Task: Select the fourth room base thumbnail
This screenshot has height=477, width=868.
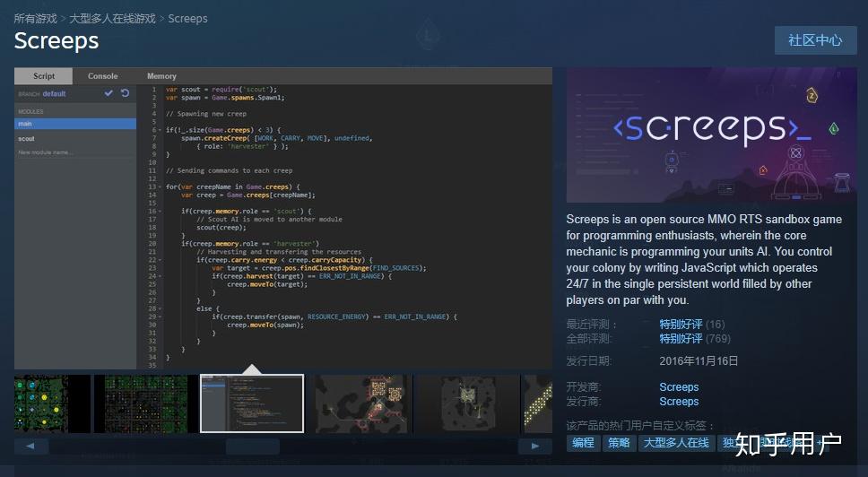Action: coord(360,403)
